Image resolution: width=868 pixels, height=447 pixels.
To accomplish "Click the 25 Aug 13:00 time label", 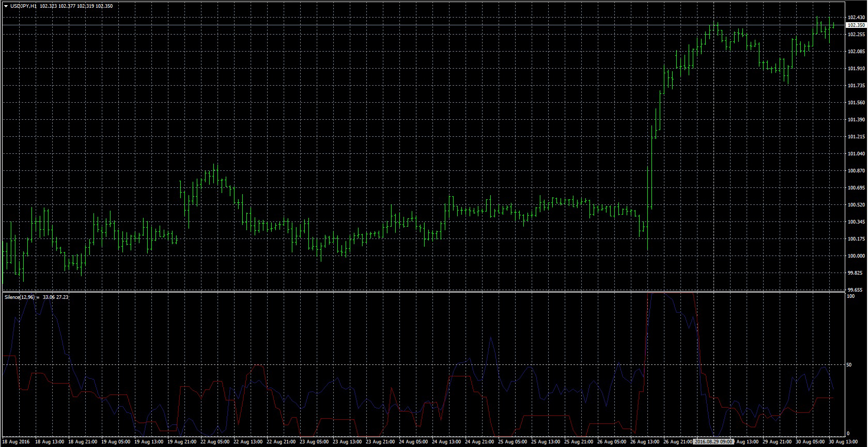I will point(546,442).
